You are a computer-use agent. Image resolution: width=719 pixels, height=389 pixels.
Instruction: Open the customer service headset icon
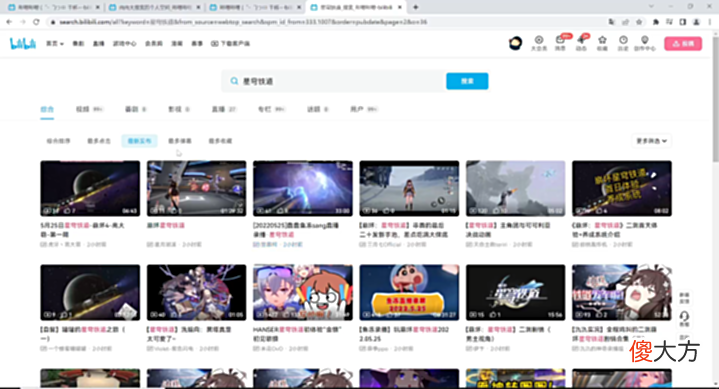point(684,318)
